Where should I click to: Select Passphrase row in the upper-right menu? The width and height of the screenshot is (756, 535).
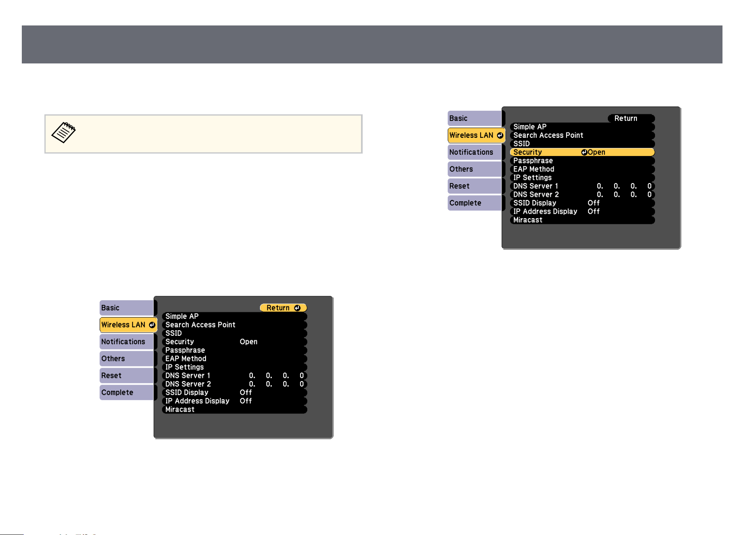(x=582, y=161)
